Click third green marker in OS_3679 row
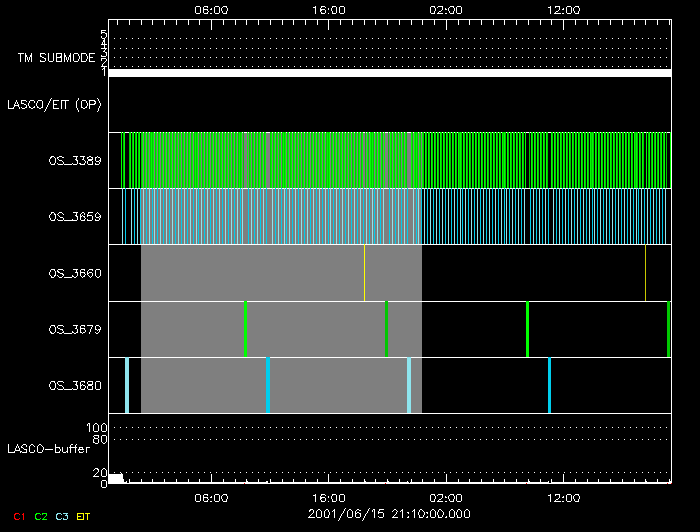The width and height of the screenshot is (700, 532). point(527,328)
